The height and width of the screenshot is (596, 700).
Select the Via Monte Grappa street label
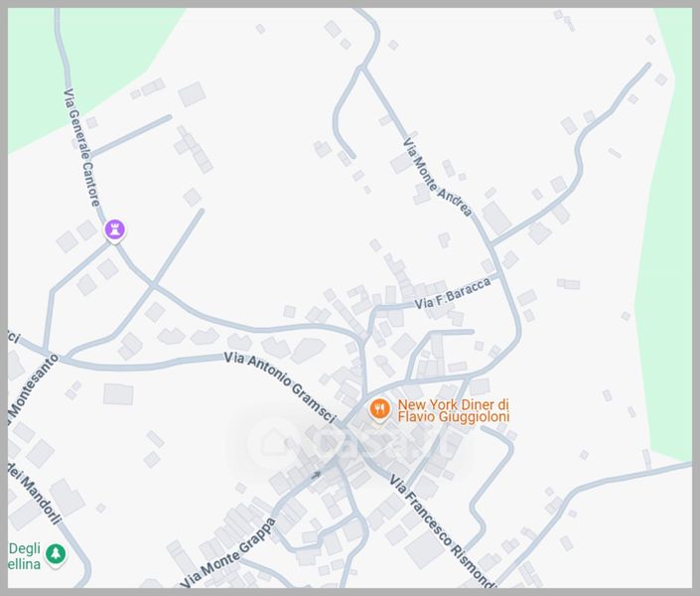click(228, 553)
